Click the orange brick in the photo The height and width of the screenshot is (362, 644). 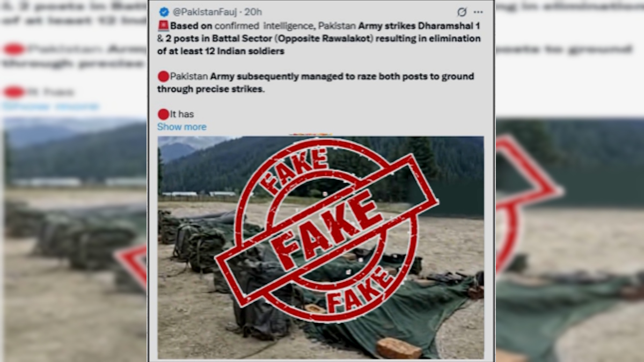click(399, 349)
